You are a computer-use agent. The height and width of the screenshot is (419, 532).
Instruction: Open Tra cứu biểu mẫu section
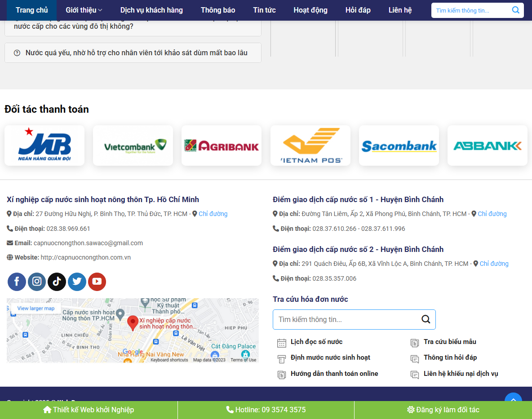[449, 342]
